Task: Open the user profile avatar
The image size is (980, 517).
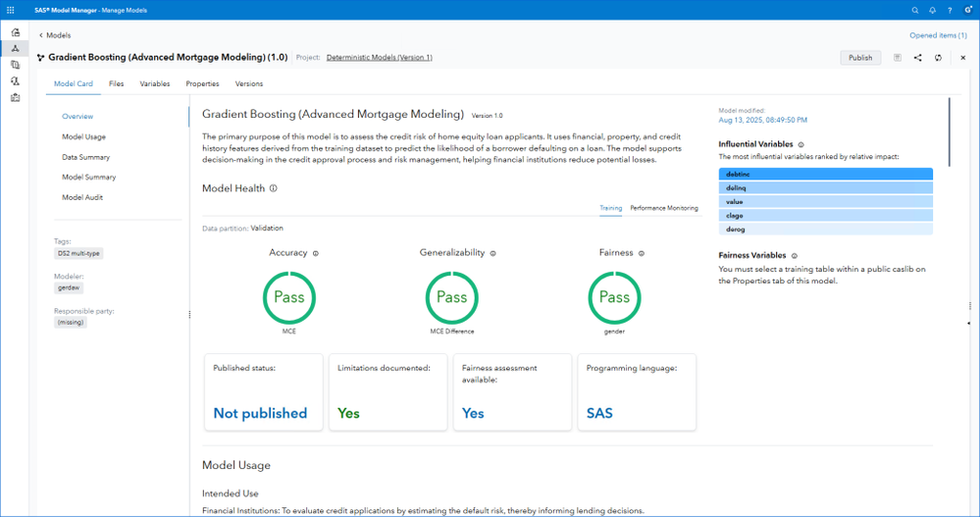Action: [968, 10]
